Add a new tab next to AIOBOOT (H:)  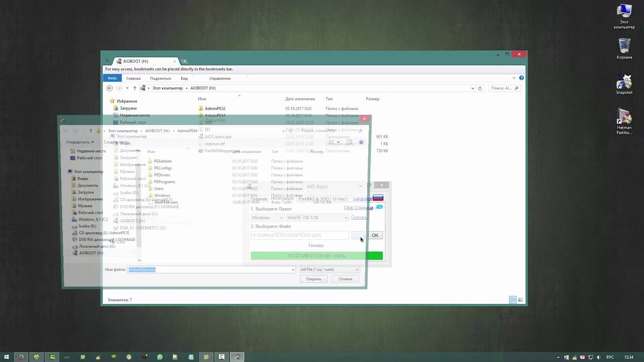click(x=184, y=61)
